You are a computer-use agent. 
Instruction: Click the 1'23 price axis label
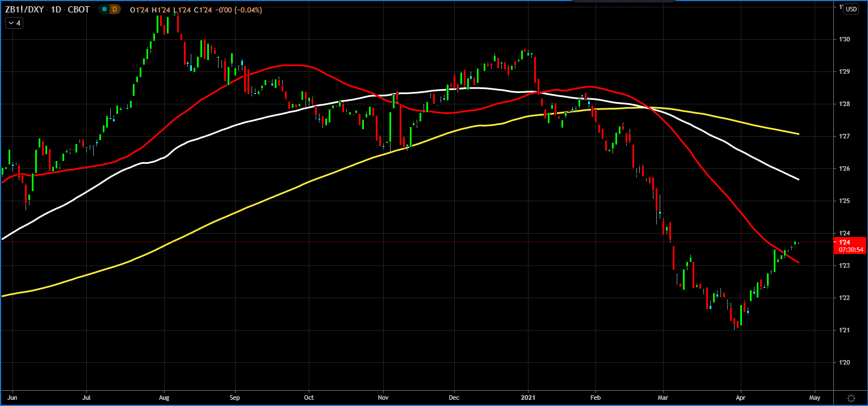click(x=845, y=265)
